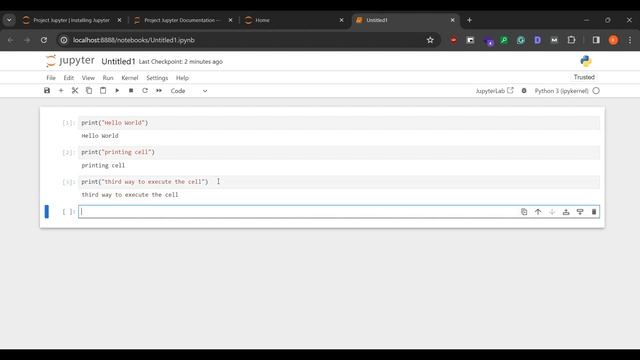Viewport: 640px width, 360px height.
Task: Click the debugger bug icon
Action: (x=524, y=91)
